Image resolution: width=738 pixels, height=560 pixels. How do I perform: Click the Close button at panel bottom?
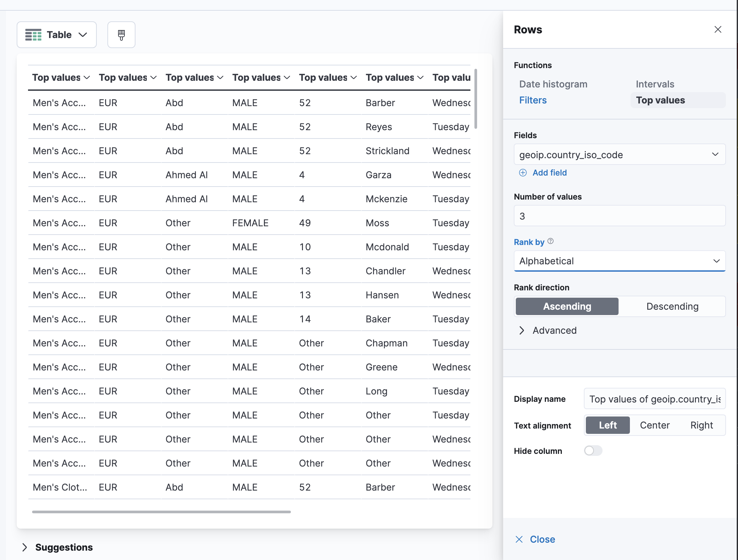542,539
